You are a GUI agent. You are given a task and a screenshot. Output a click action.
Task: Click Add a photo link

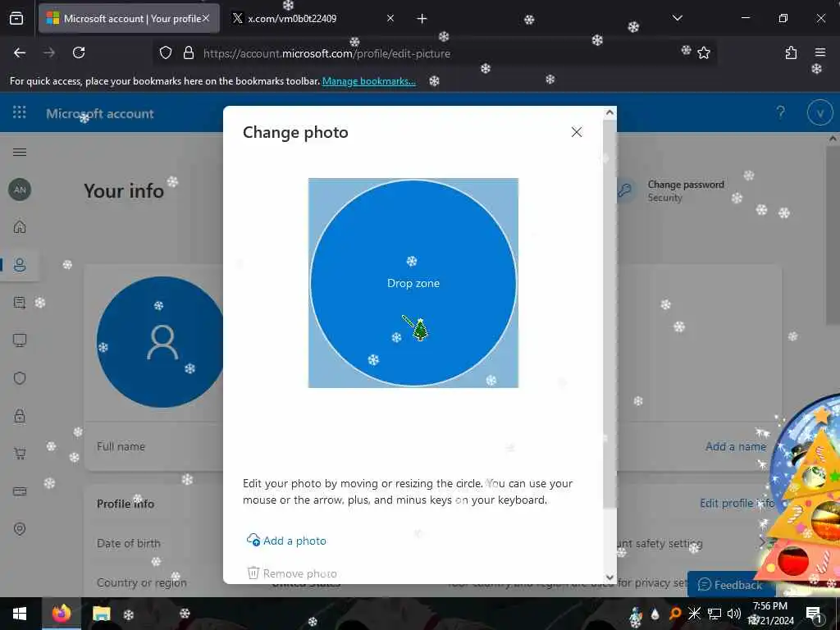tap(286, 541)
